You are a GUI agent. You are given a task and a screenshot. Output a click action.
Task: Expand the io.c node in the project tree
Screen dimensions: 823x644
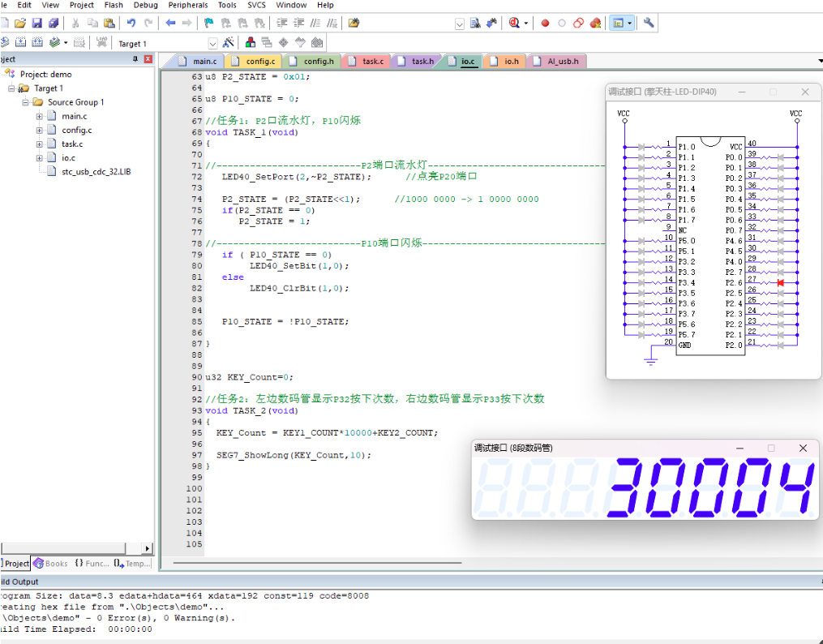tap(40, 158)
